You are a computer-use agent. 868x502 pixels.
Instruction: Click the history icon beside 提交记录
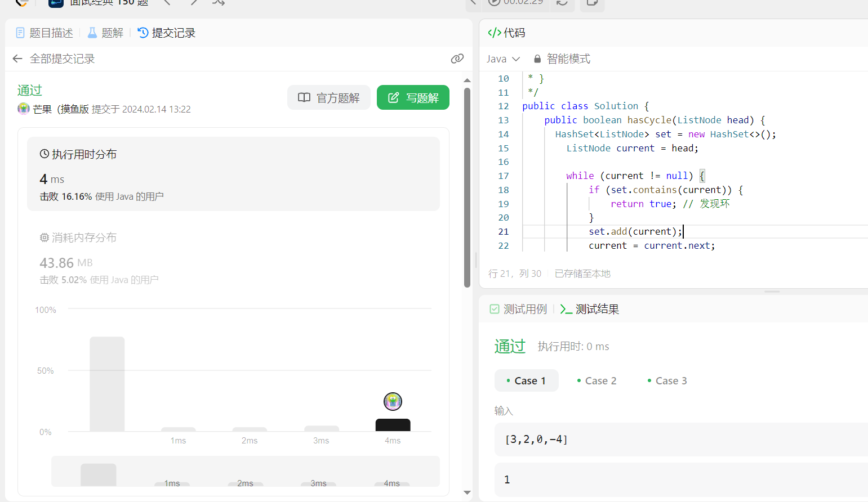coord(143,33)
